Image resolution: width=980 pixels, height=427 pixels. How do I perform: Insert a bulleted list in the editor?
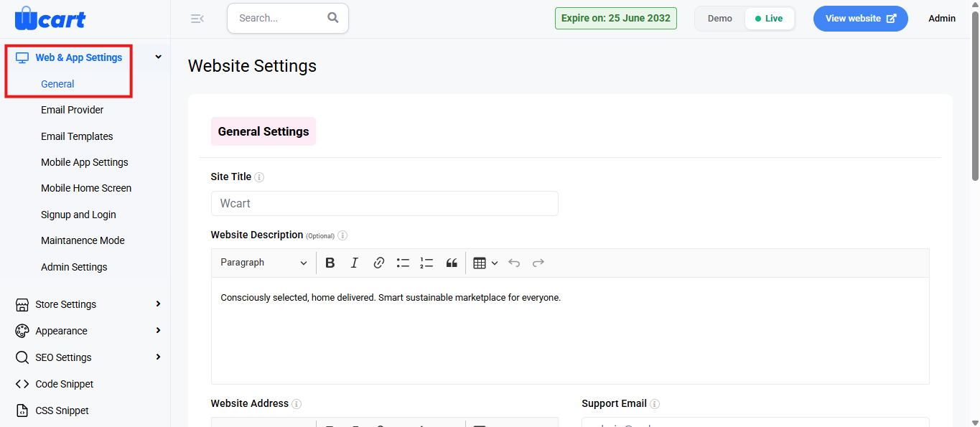click(x=403, y=263)
